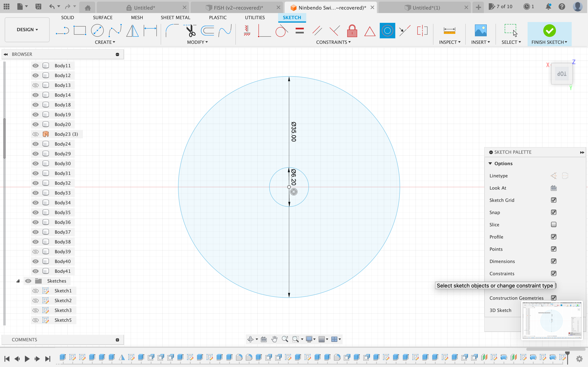Toggle the Sketch Grid checkbox
Viewport: 588px width, 367px height.
[x=554, y=200]
